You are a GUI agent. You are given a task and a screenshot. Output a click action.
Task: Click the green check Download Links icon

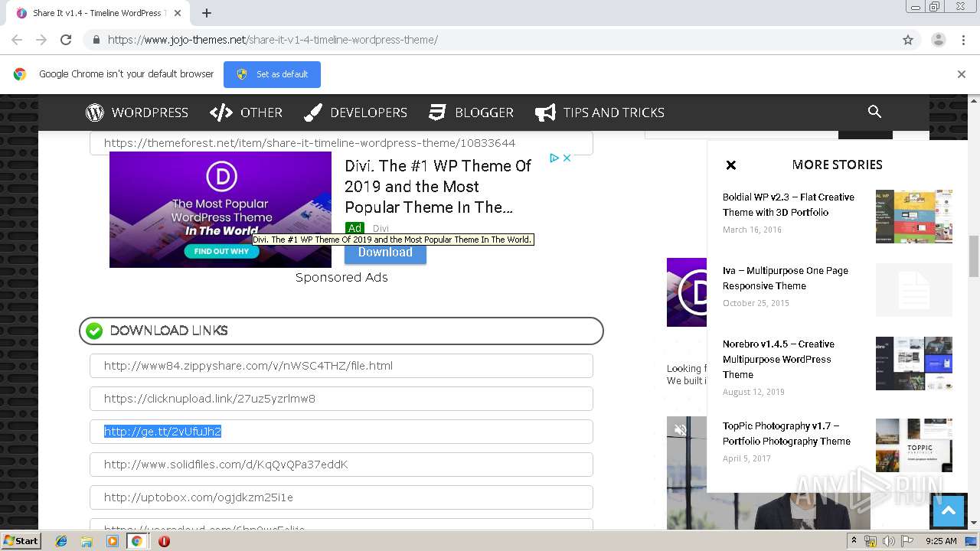pyautogui.click(x=94, y=331)
